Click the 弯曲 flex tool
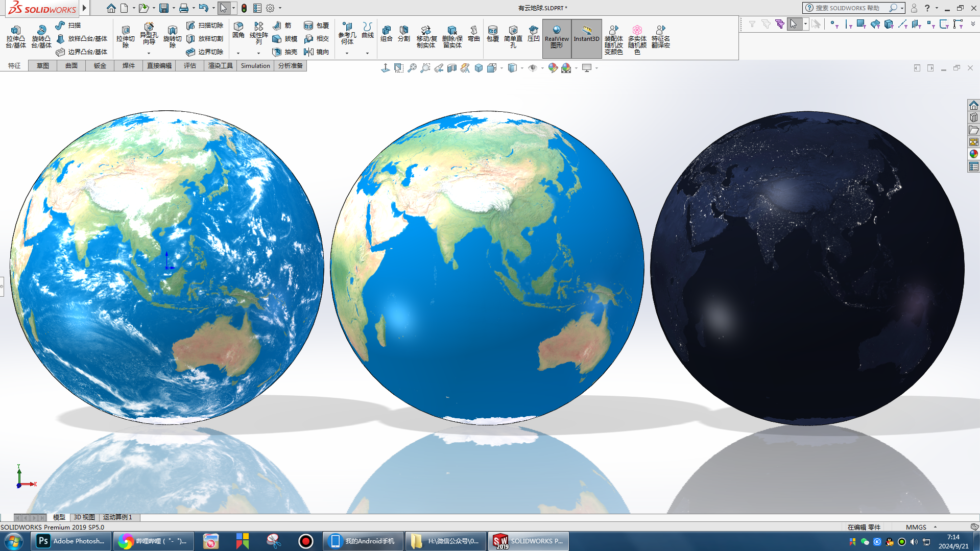The image size is (980, 551). (x=474, y=34)
